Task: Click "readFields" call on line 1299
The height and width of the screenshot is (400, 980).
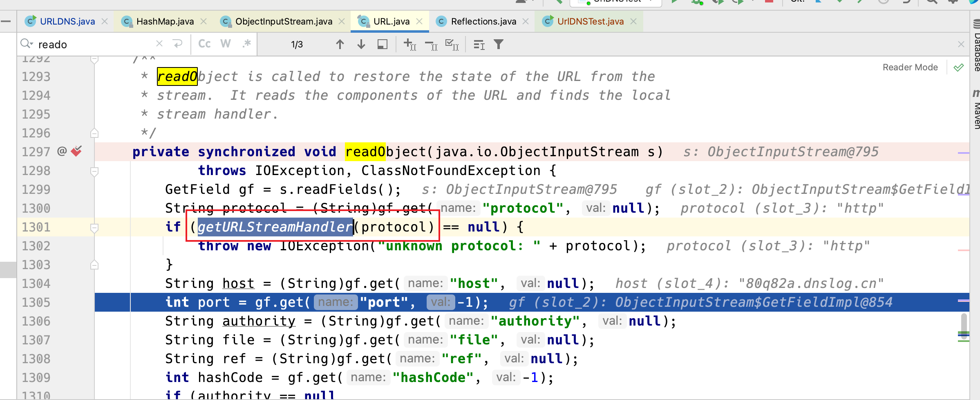Action: click(336, 189)
